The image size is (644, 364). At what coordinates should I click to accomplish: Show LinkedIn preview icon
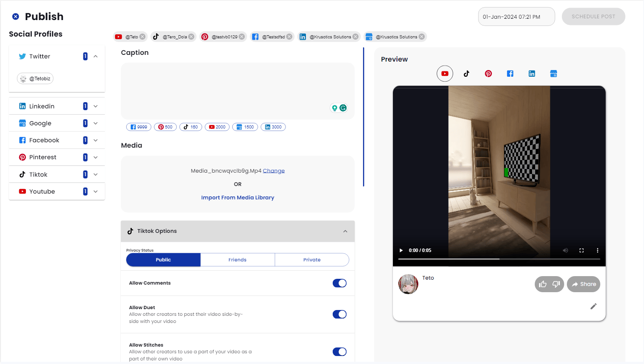click(532, 74)
